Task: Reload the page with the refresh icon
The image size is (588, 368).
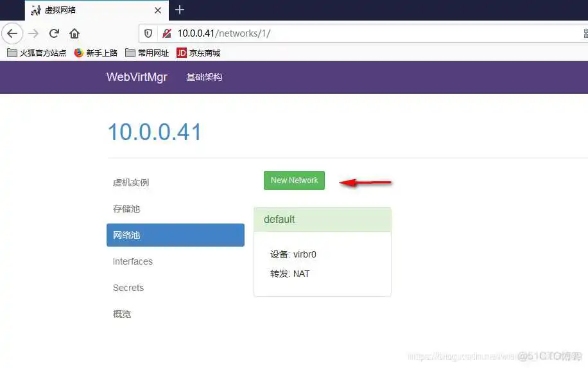Action: 55,33
